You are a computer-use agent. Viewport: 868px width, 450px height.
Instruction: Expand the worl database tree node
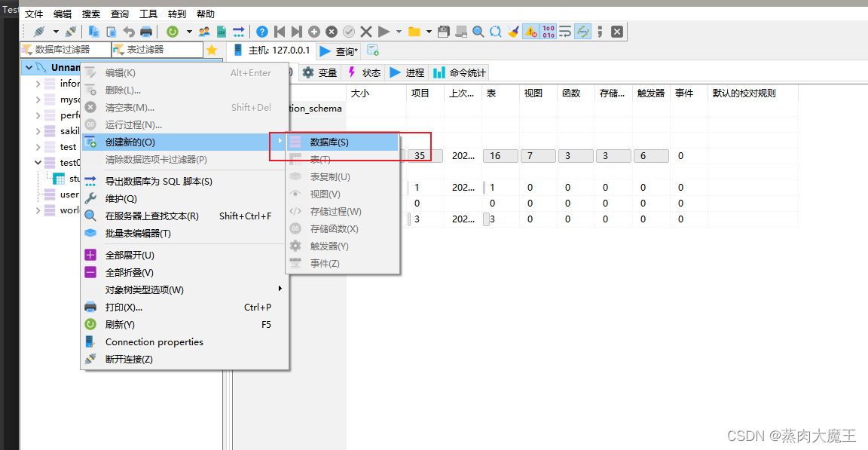pos(38,210)
